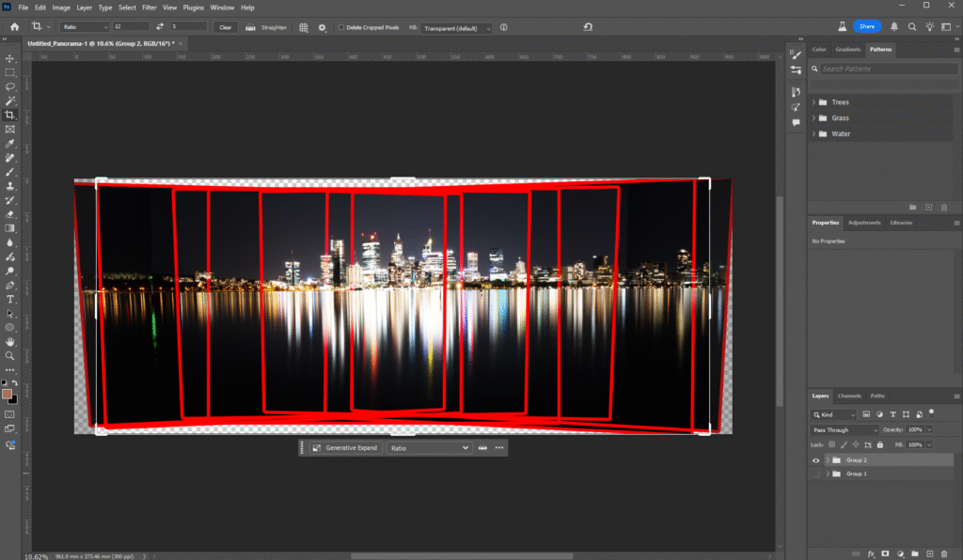
Task: Switch to the Channels tab
Action: (849, 396)
